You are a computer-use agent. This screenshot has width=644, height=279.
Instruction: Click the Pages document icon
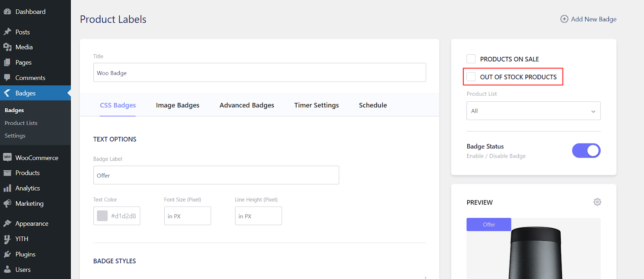[x=7, y=62]
